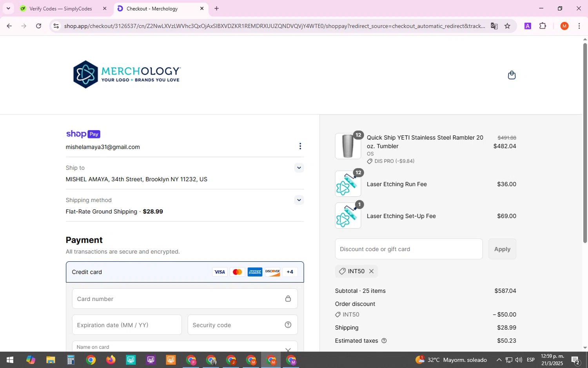Open the Chrome three-dot menu
This screenshot has height=368, width=588.
[579, 26]
